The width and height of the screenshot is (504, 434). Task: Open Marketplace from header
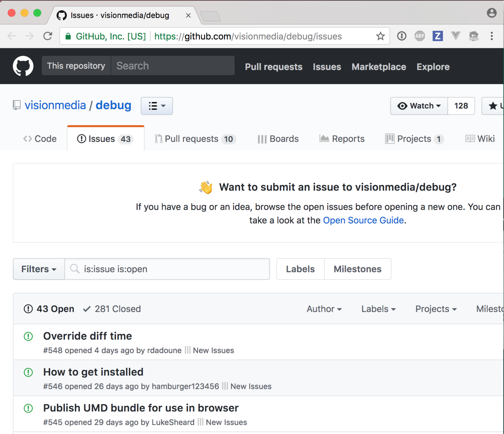click(x=379, y=67)
